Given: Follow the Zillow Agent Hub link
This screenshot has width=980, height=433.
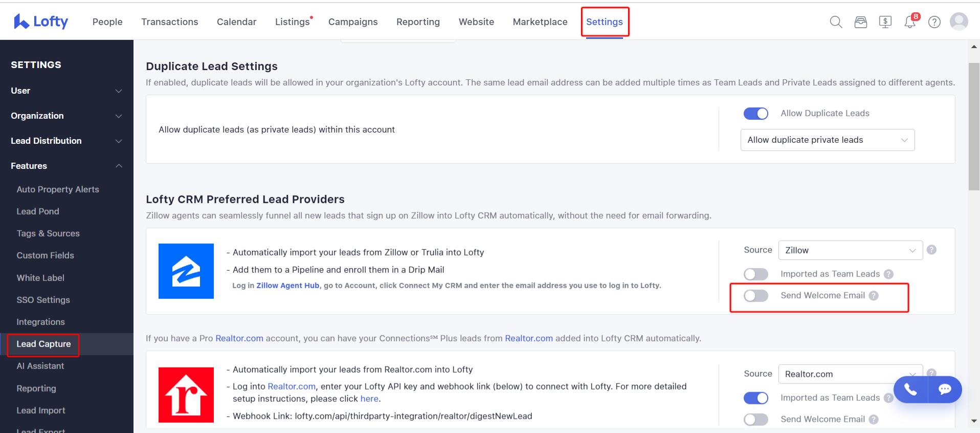Looking at the screenshot, I should 288,286.
